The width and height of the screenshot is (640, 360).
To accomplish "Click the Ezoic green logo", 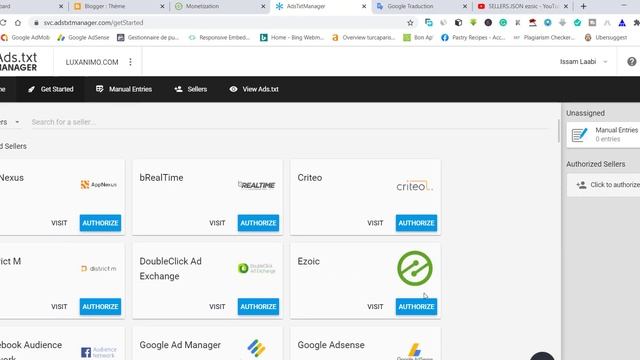I will (x=415, y=268).
